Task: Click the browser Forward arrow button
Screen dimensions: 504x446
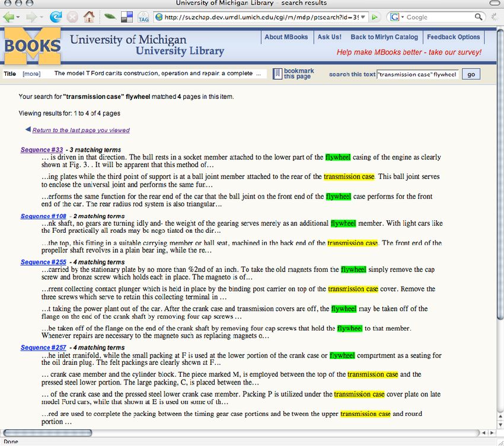Action: click(30, 17)
